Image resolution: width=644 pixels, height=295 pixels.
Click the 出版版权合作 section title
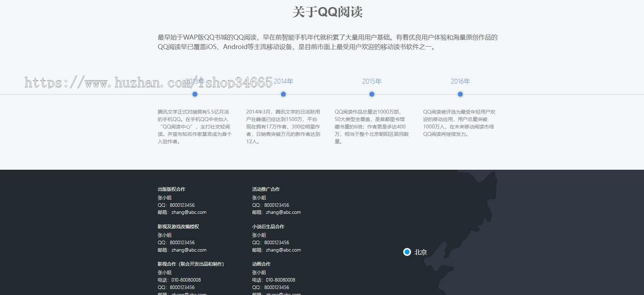[171, 189]
